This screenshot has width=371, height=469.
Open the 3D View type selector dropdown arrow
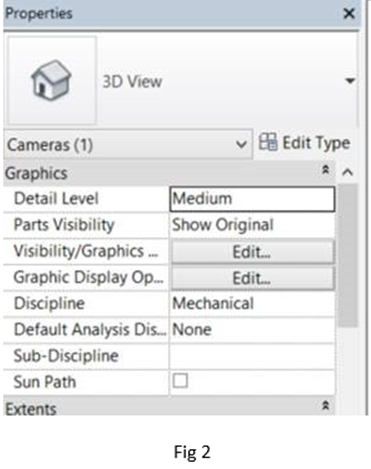[x=350, y=81]
